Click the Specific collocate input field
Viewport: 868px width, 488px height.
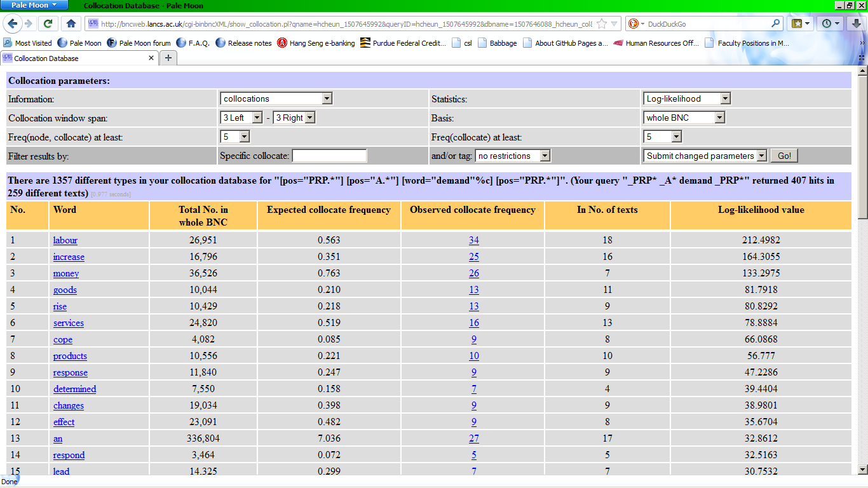(329, 156)
